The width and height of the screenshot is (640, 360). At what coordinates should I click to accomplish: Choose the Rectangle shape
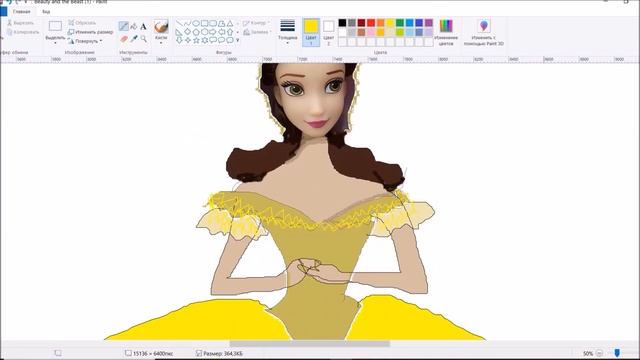tap(204, 23)
